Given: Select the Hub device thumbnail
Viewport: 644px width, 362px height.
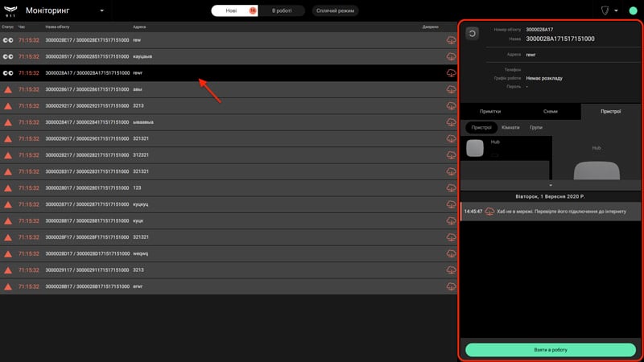Looking at the screenshot, I should (475, 148).
